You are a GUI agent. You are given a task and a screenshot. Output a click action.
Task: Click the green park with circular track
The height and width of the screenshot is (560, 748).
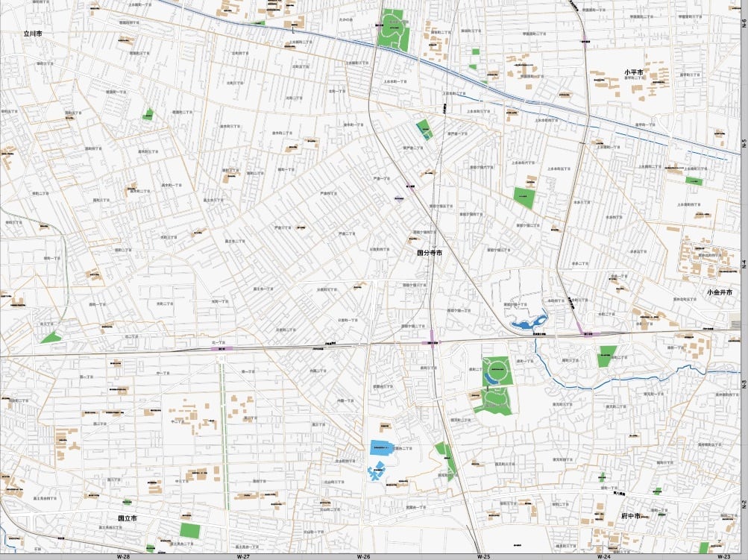tap(497, 371)
